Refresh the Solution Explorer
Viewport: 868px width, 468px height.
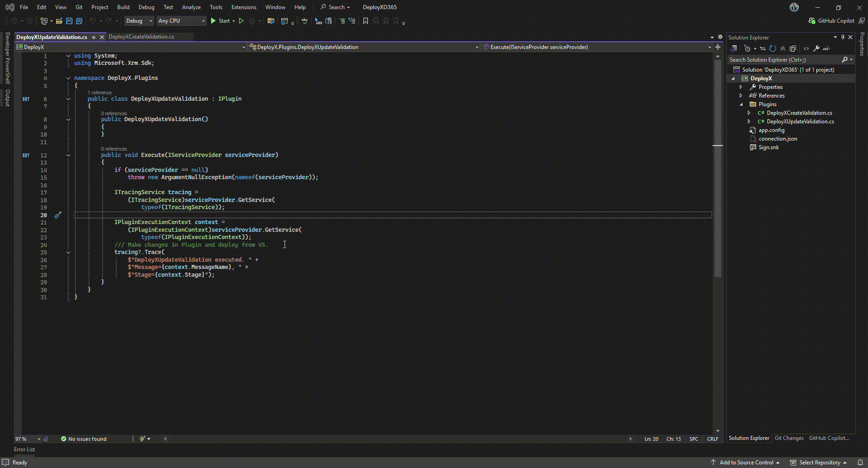[773, 49]
